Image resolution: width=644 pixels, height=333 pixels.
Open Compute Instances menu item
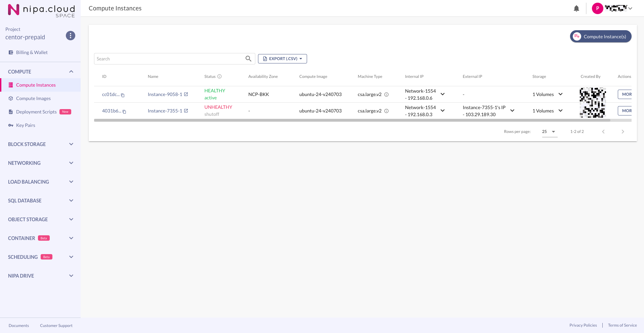(40, 85)
